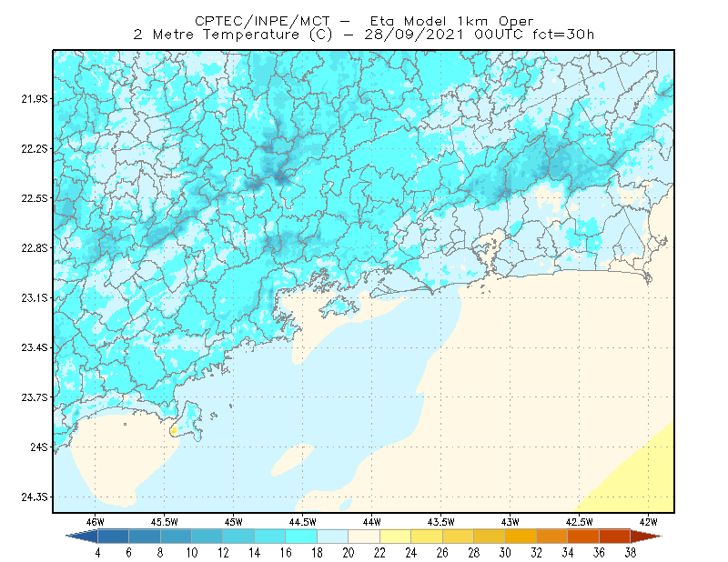
Task: Select the pale yellow 22-24 legend swatch
Action: tap(396, 536)
